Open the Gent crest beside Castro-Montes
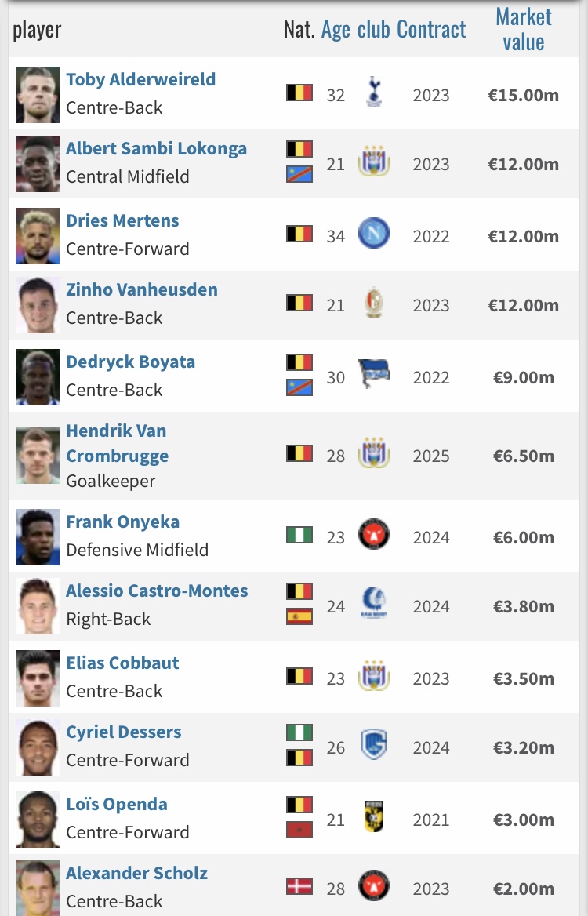This screenshot has width=588, height=916. point(374,605)
